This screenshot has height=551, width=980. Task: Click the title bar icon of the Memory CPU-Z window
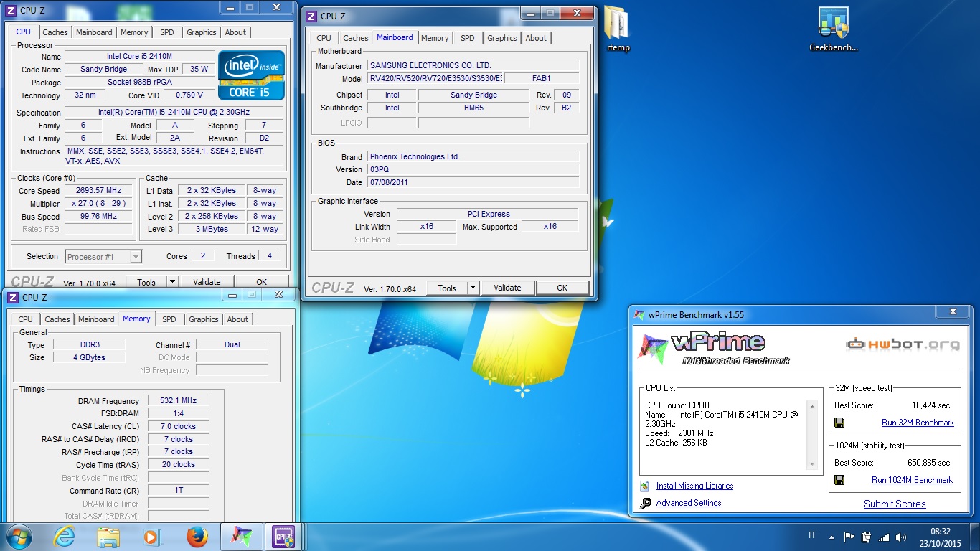tap(14, 297)
